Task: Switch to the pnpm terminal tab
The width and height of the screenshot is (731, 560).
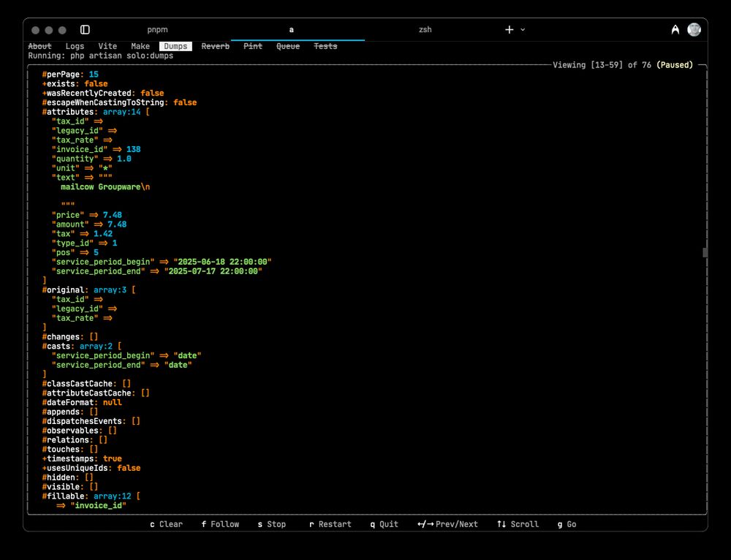Action: [x=157, y=30]
